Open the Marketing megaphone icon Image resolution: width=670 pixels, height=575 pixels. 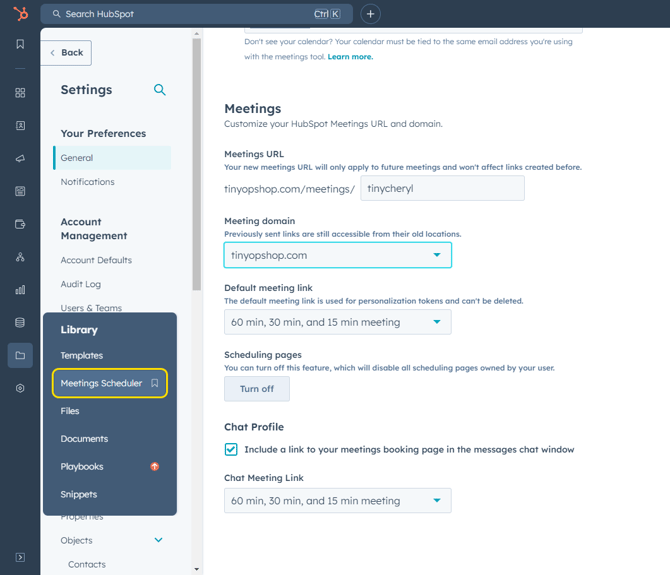(20, 159)
